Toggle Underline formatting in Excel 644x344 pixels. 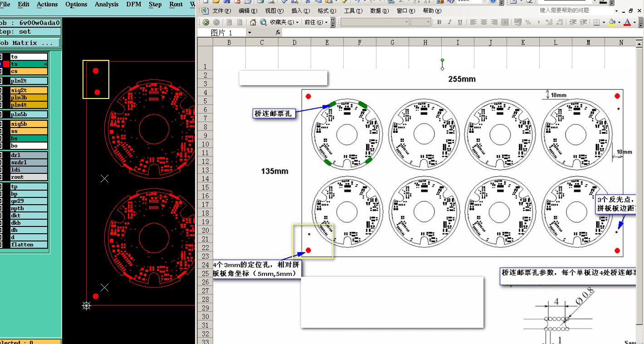[x=460, y=22]
